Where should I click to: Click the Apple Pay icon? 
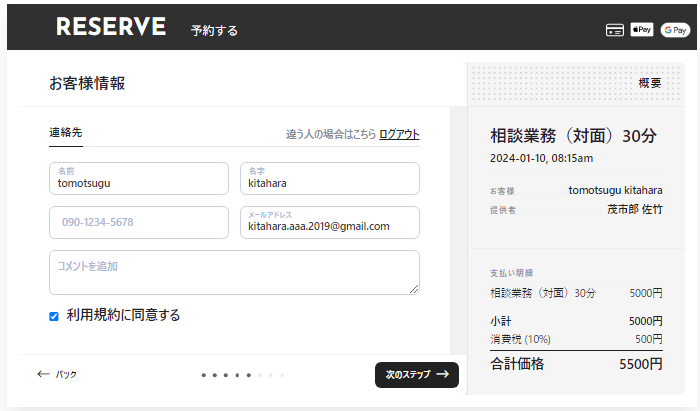point(642,30)
